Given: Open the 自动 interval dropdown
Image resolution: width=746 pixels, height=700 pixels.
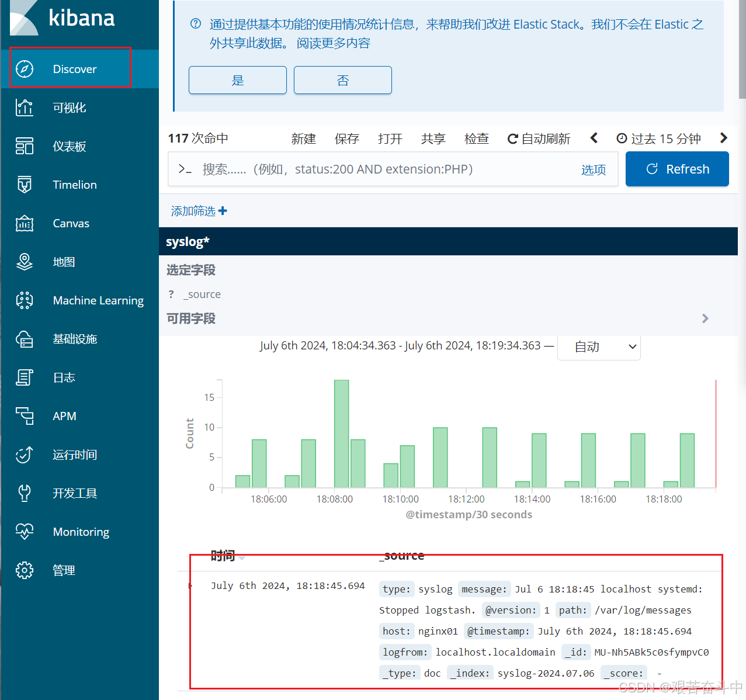Looking at the screenshot, I should (599, 347).
